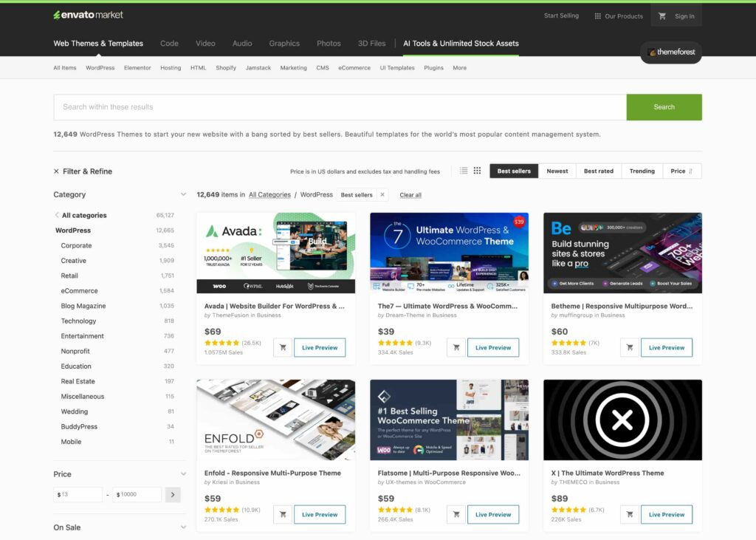756x540 pixels.
Task: Sort results by Price
Action: point(681,171)
